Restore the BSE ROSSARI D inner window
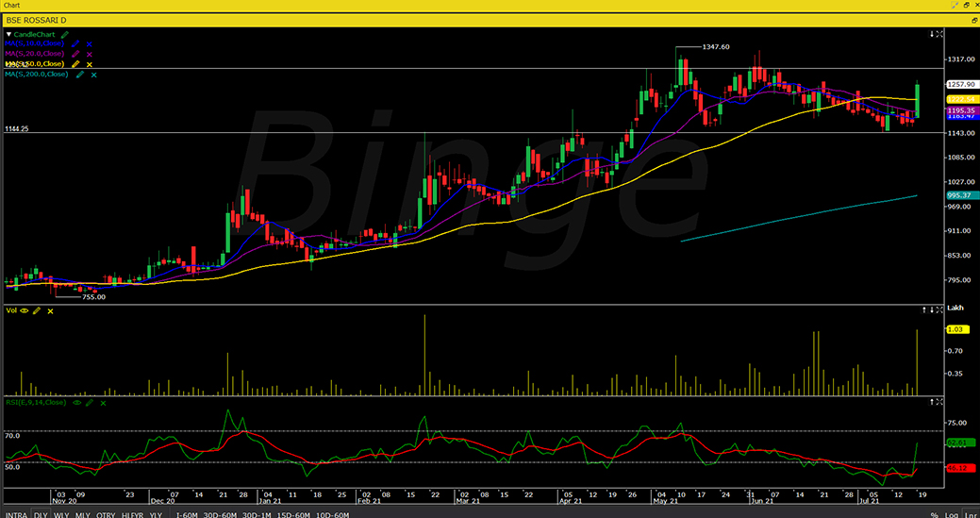The width and height of the screenshot is (980, 518). pos(975,21)
